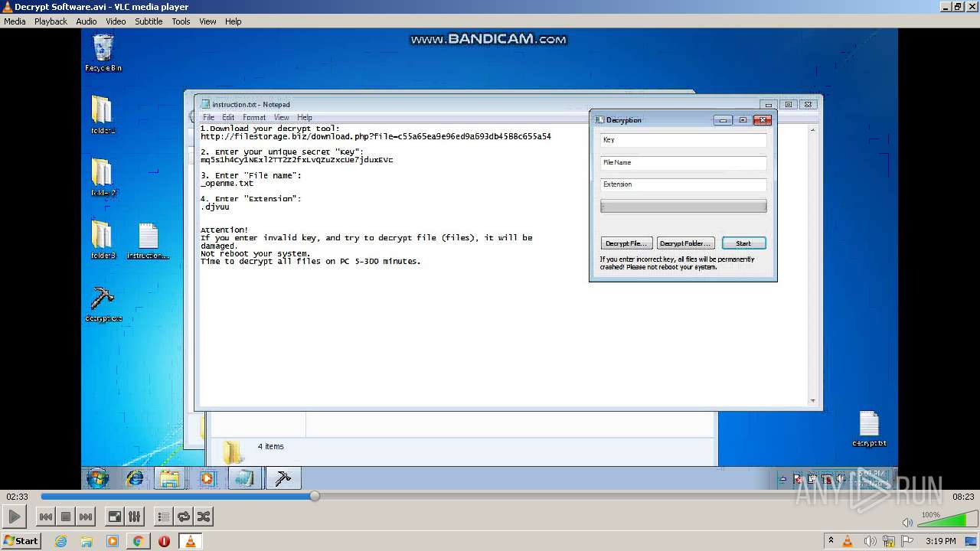Click decrypt.txt file icon in the video
The width and height of the screenshot is (980, 551).
[869, 429]
